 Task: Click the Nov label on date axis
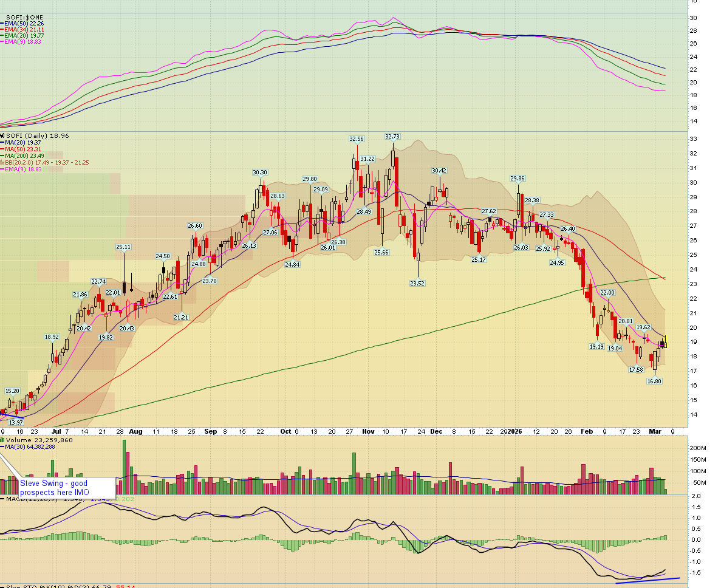coord(368,431)
